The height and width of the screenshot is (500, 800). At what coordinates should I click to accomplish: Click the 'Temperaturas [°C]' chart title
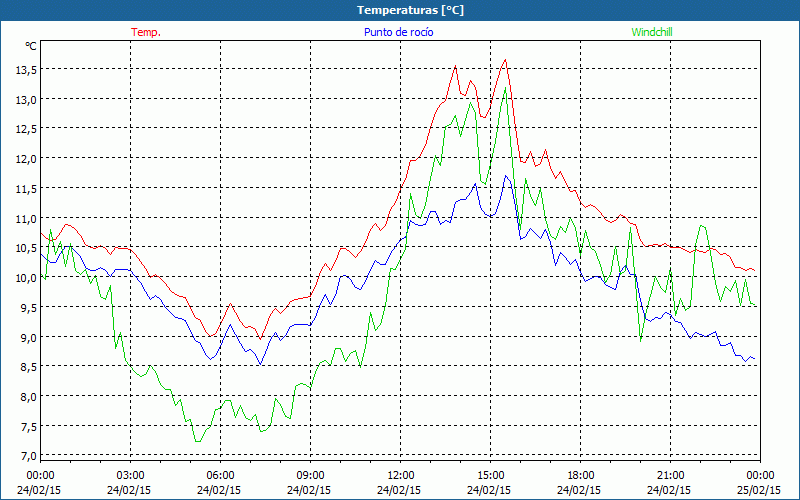(410, 10)
